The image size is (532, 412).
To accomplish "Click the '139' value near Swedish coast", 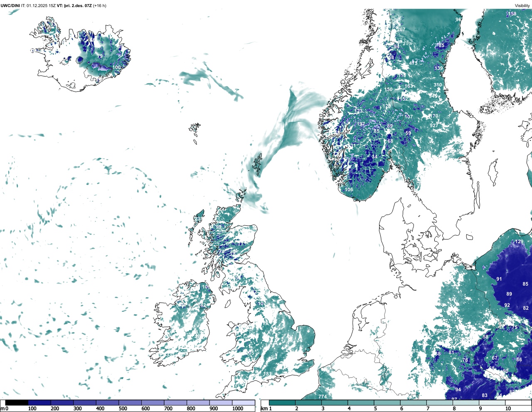I will click(x=438, y=68).
